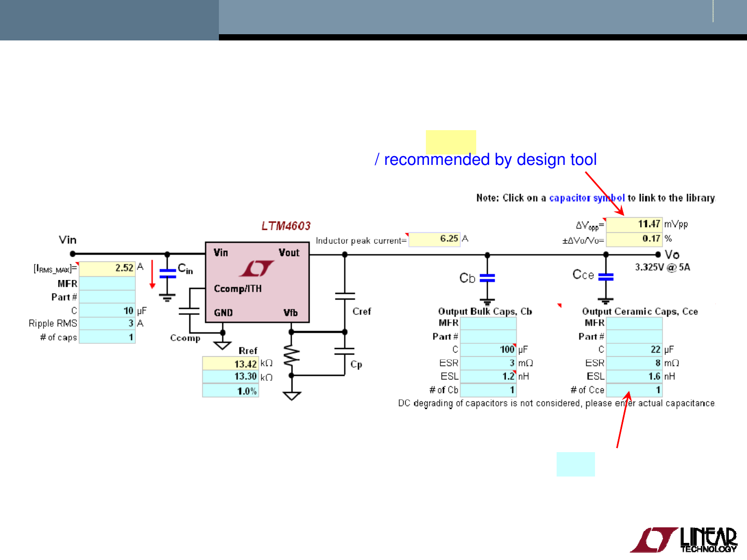Click the Linear Technology logo

click(685, 539)
